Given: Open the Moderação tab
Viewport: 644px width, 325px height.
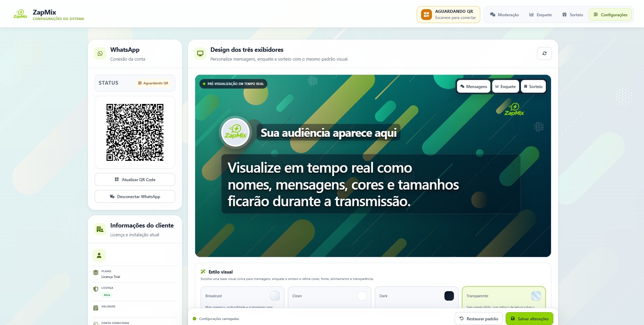Looking at the screenshot, I should 504,15.
